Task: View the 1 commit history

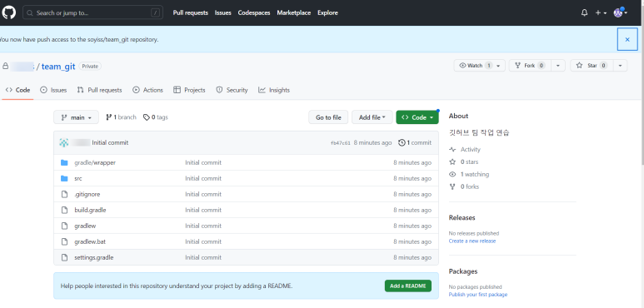Action: tap(415, 142)
